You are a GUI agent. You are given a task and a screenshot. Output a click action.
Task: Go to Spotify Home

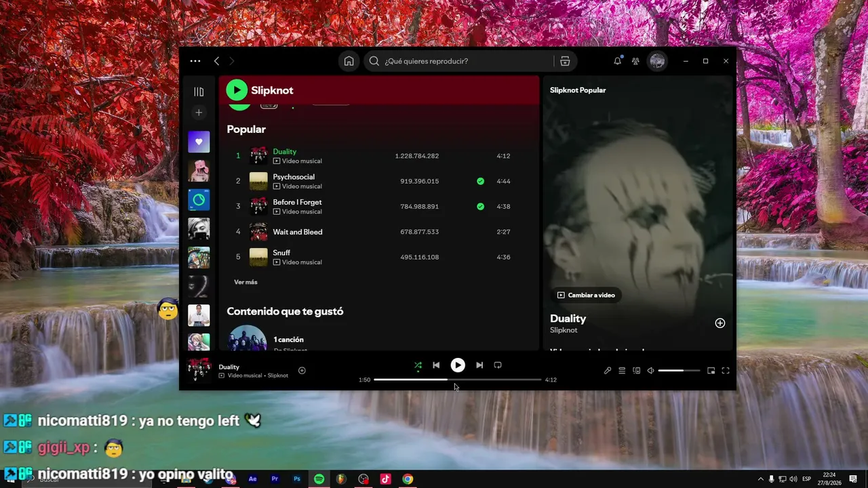click(x=349, y=61)
